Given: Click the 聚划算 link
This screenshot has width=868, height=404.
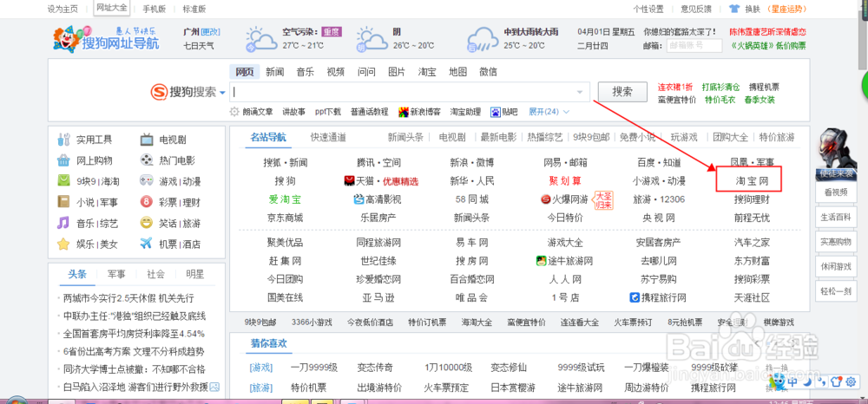Looking at the screenshot, I should pyautogui.click(x=565, y=180).
